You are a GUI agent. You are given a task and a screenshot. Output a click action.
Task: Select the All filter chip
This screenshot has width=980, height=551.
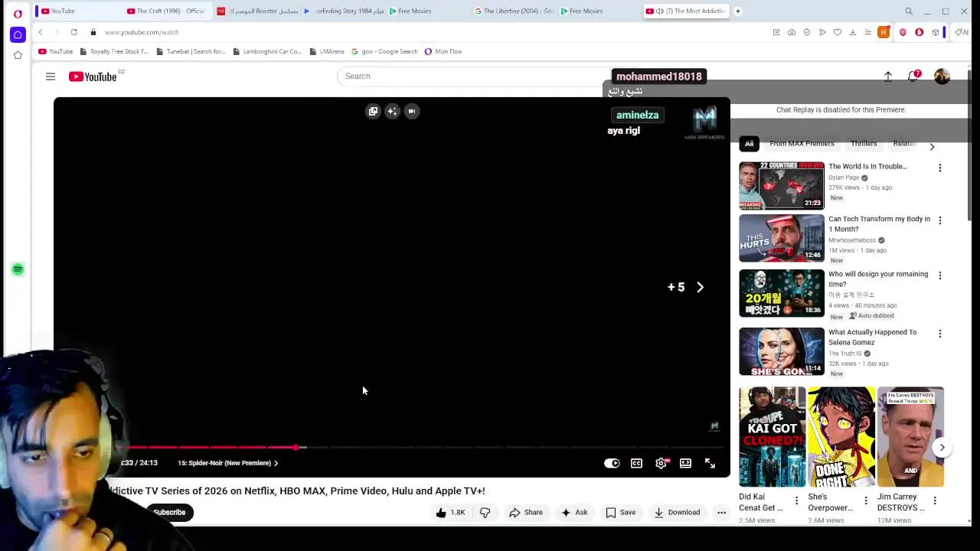click(749, 144)
